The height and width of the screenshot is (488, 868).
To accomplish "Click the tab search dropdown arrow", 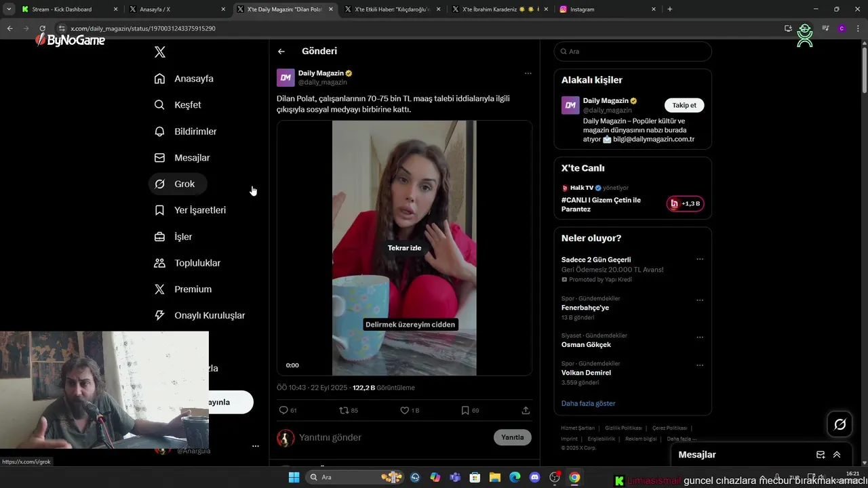I will 9,9.
